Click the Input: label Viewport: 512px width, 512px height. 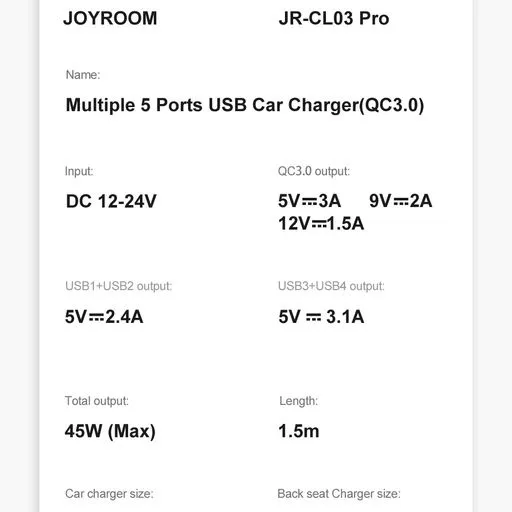(79, 171)
